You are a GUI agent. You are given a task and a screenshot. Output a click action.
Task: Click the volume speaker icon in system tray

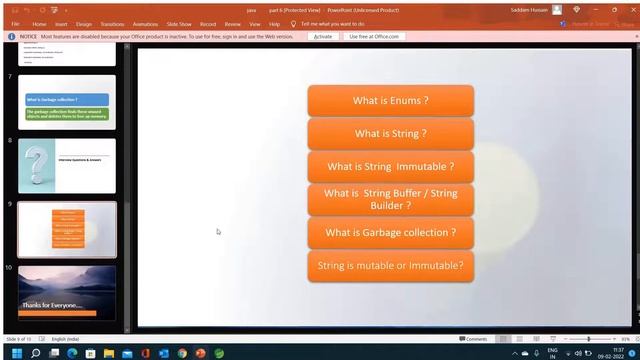coord(578,353)
